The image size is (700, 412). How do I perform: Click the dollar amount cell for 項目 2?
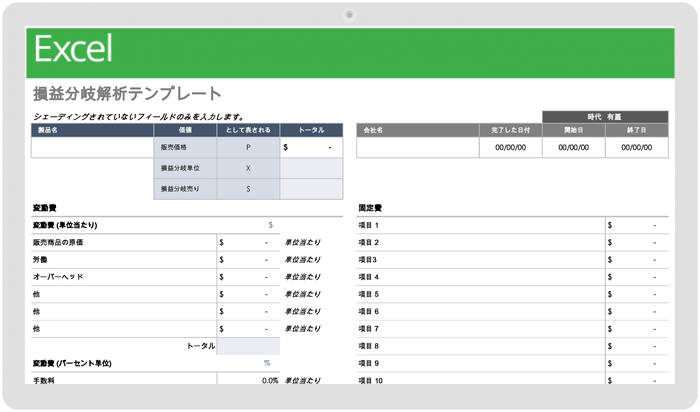637,242
